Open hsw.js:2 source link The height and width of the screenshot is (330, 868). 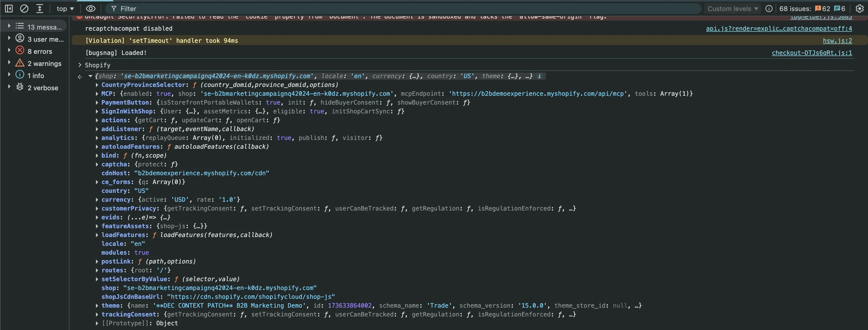coord(837,41)
